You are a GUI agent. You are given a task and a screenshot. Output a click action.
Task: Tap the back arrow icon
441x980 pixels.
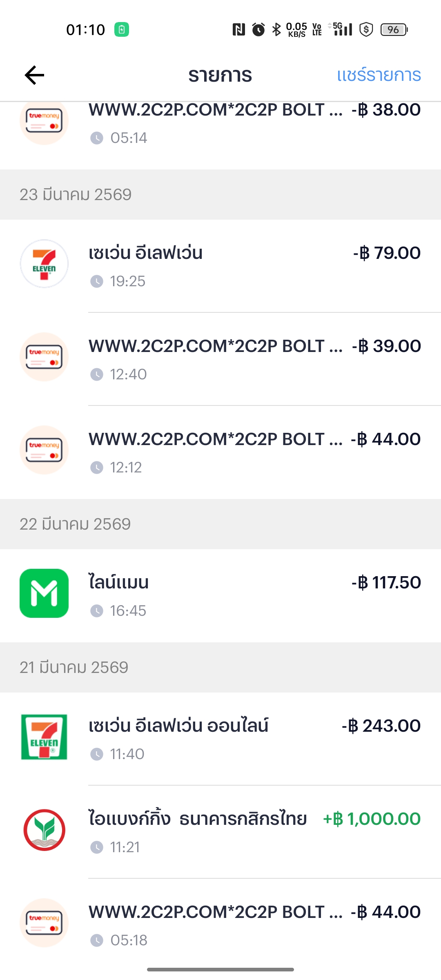click(x=34, y=75)
